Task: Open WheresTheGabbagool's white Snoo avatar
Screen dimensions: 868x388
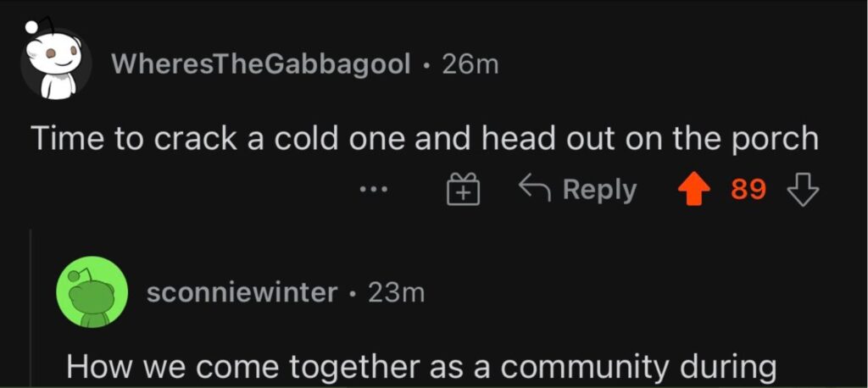Action: pos(55,63)
